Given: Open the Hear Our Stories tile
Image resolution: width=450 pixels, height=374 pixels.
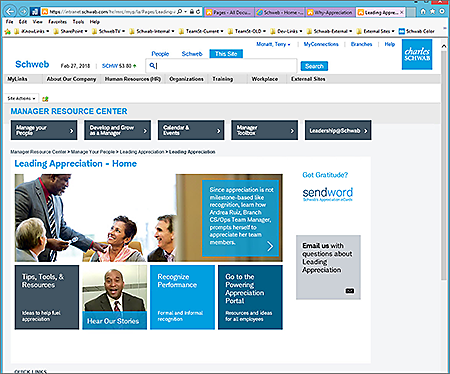Looking at the screenshot, I should (x=115, y=297).
